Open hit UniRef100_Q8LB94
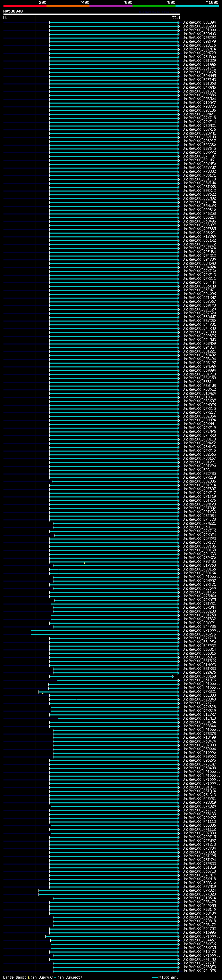The image size is (222, 980). click(199, 23)
